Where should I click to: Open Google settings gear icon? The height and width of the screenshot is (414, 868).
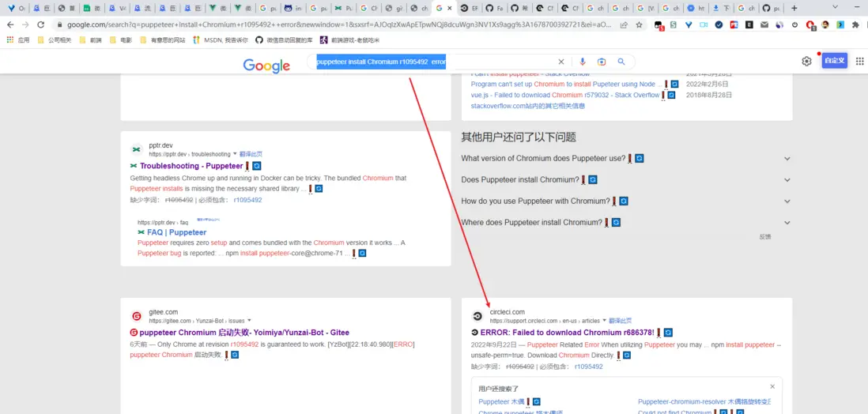[x=806, y=61]
